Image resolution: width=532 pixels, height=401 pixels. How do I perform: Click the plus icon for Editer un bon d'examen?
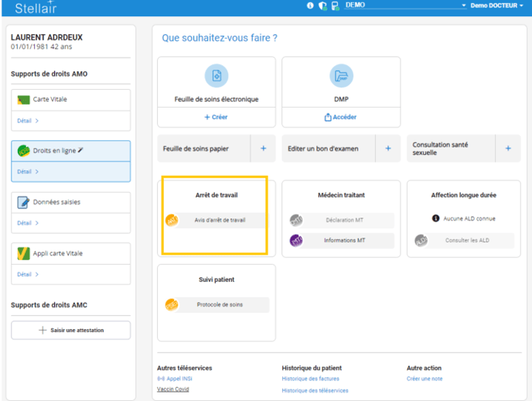[x=387, y=148]
